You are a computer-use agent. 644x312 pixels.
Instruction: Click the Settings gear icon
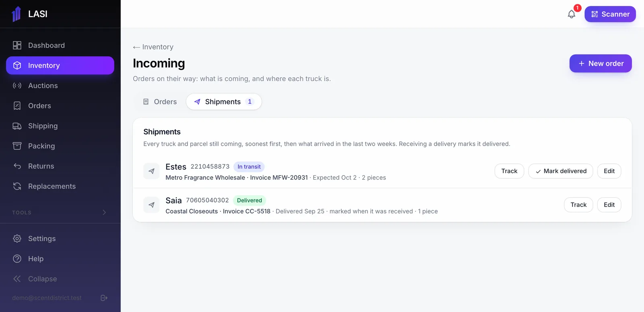(17, 239)
